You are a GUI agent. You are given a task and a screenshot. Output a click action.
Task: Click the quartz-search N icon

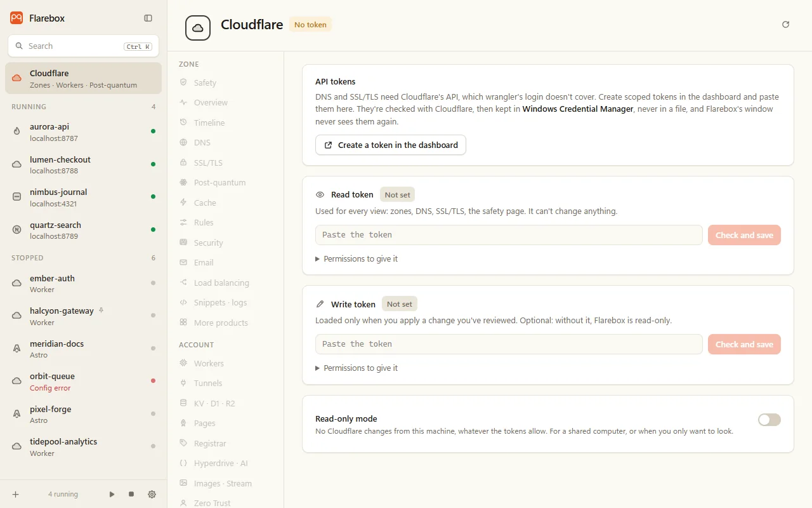16,230
